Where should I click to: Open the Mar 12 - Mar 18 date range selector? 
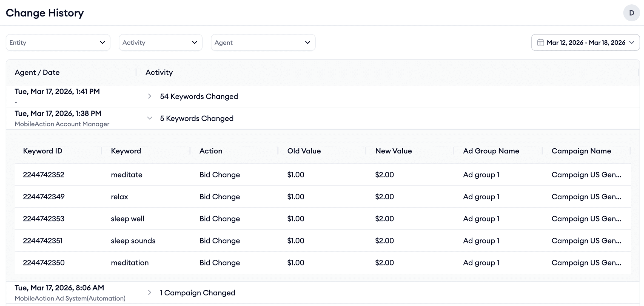coord(586,42)
